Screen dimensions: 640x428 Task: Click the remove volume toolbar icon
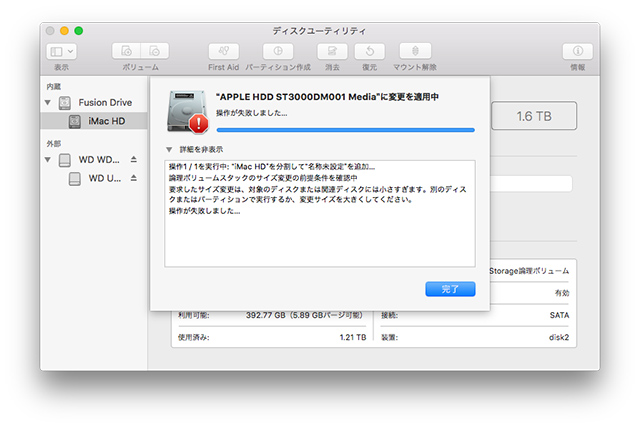click(x=155, y=51)
